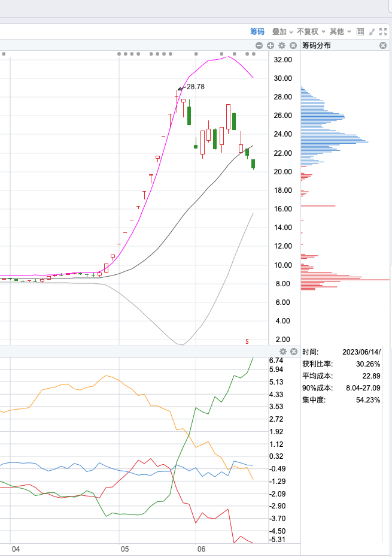The width and height of the screenshot is (392, 557).
Task: Click the 筹码分布 panel title
Action: coord(317,46)
